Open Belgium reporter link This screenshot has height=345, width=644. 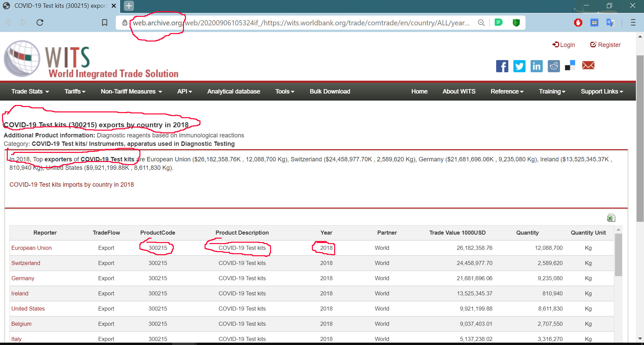(21, 324)
